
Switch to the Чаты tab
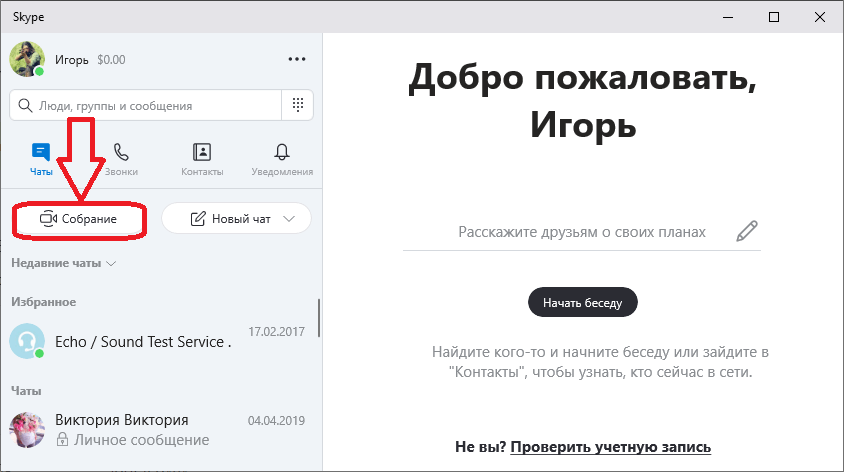pos(40,159)
